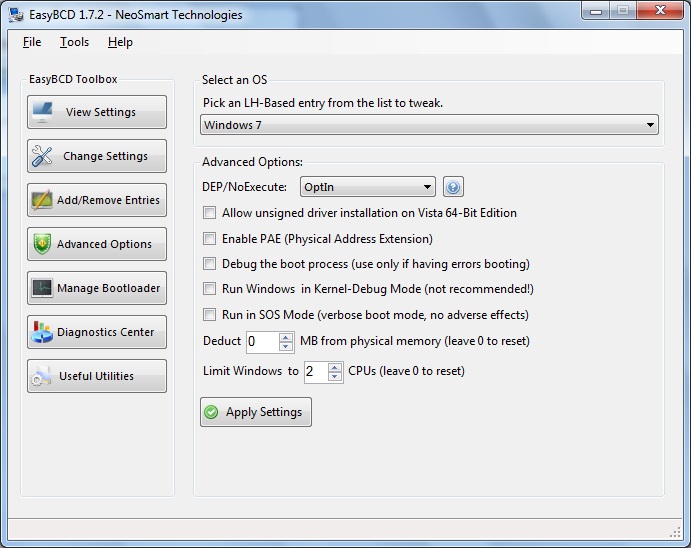Click the Change Settings tools icon

(42, 156)
